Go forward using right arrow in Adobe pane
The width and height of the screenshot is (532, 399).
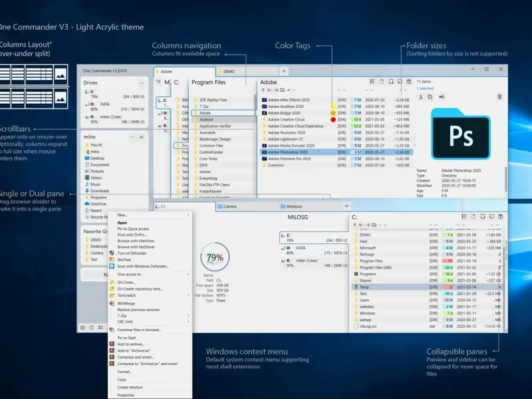coord(276,90)
